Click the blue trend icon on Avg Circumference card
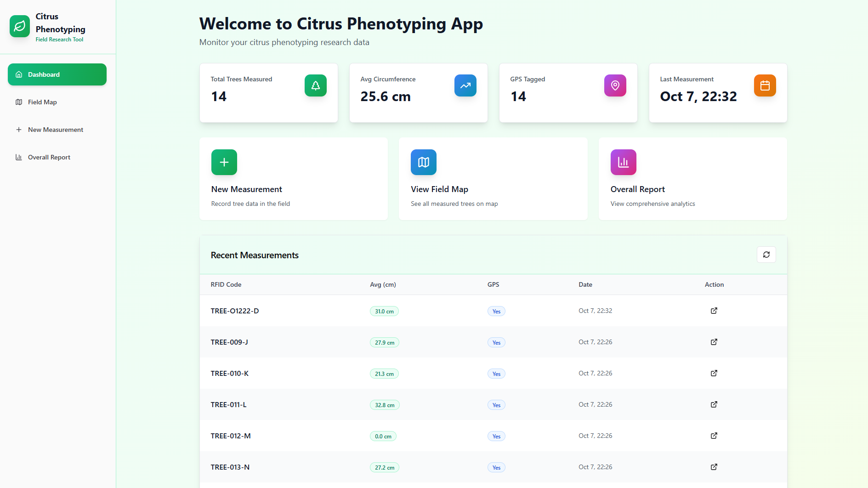Viewport: 868px width, 488px height. tap(465, 85)
